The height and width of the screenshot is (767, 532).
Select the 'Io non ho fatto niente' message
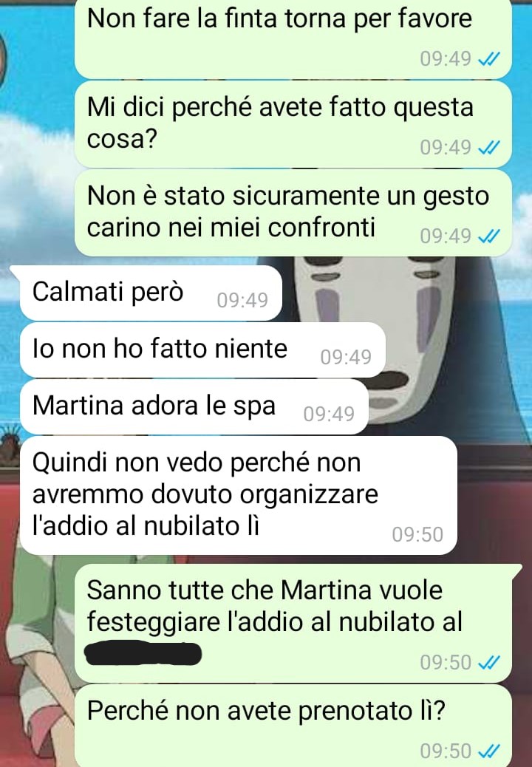point(202,350)
